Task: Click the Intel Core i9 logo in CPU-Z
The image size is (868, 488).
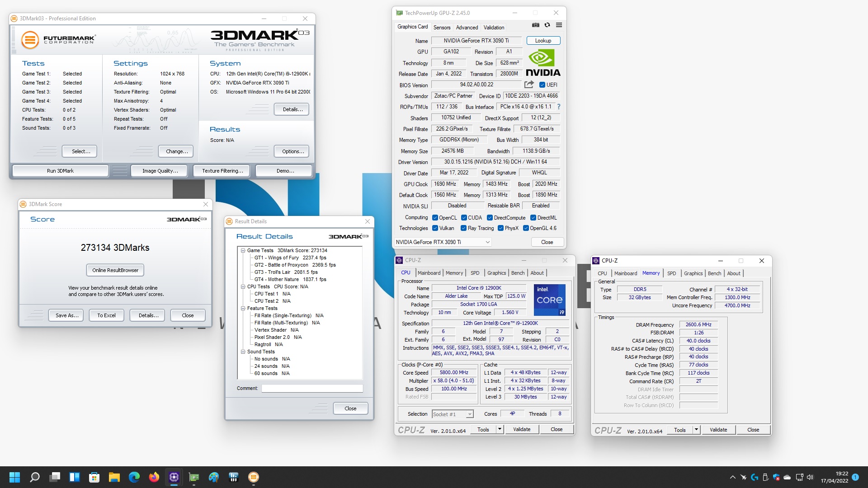Action: coord(549,300)
